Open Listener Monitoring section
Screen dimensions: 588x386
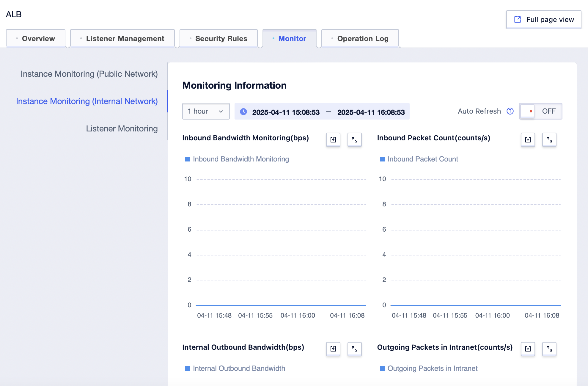pos(122,129)
